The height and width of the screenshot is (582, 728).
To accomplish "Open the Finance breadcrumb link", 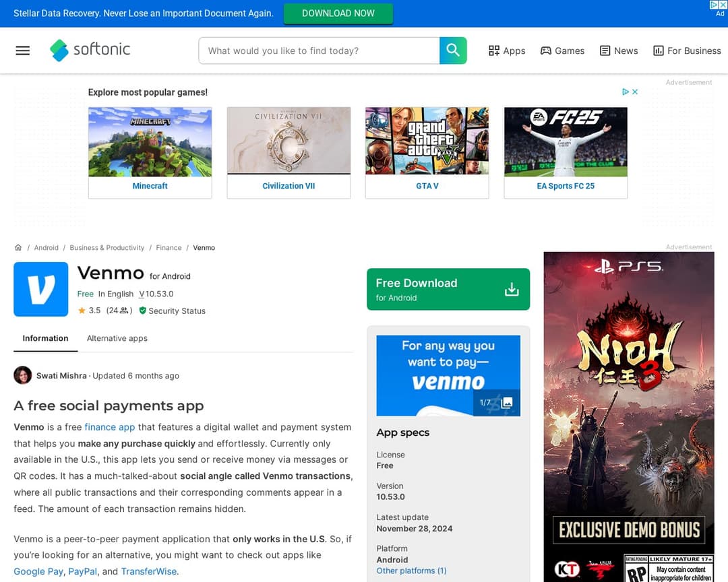I will (x=169, y=248).
